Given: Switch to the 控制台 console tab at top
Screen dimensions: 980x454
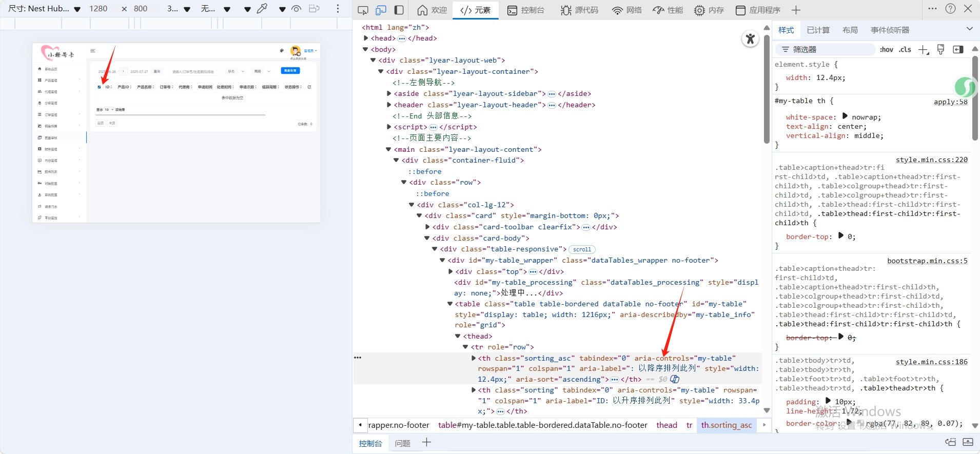Looking at the screenshot, I should coord(525,10).
